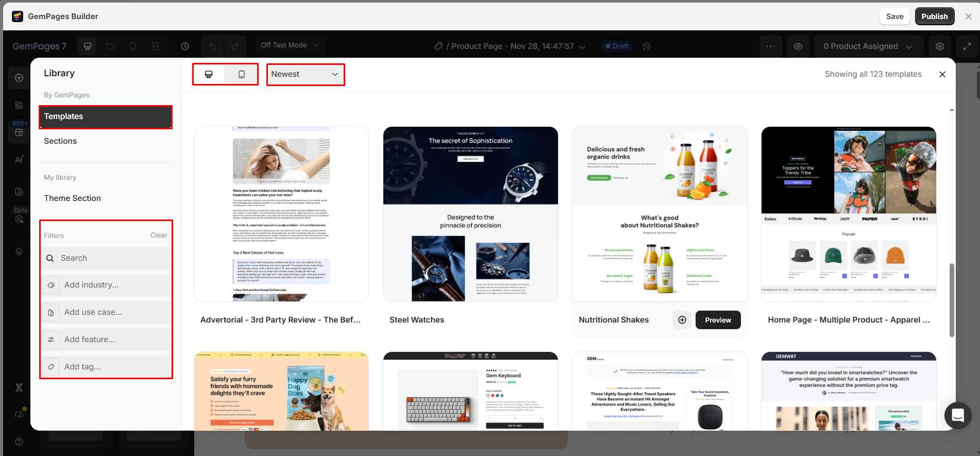This screenshot has width=980, height=456.
Task: Click the grid elements icon in left rail
Action: point(19,105)
